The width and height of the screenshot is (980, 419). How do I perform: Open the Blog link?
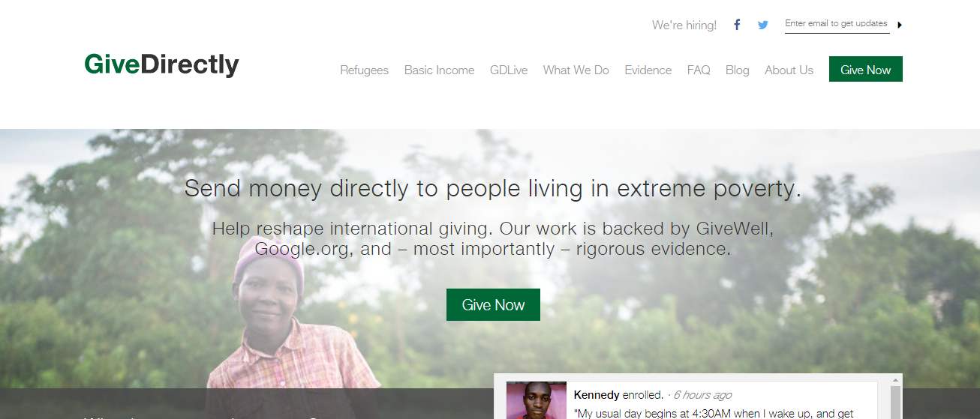pos(738,70)
